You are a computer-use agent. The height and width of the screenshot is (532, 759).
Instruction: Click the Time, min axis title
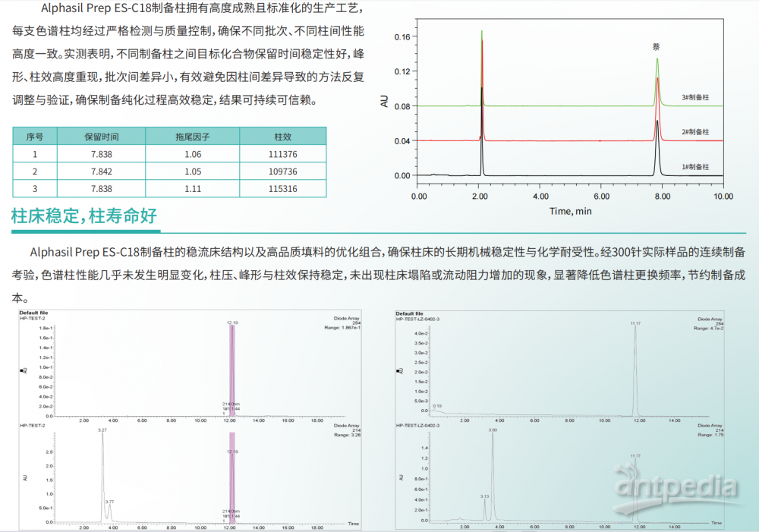click(x=571, y=211)
